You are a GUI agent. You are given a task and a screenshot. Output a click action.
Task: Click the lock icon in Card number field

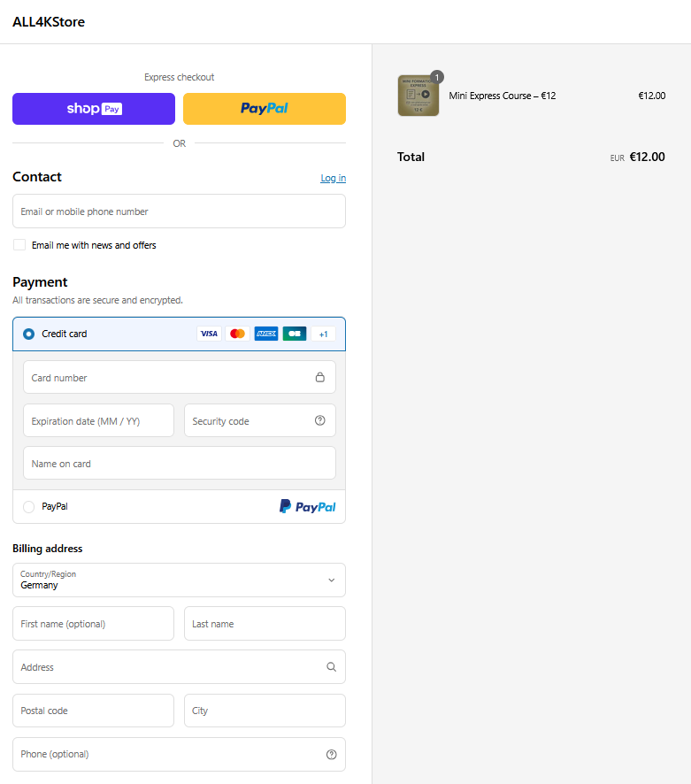pos(320,377)
